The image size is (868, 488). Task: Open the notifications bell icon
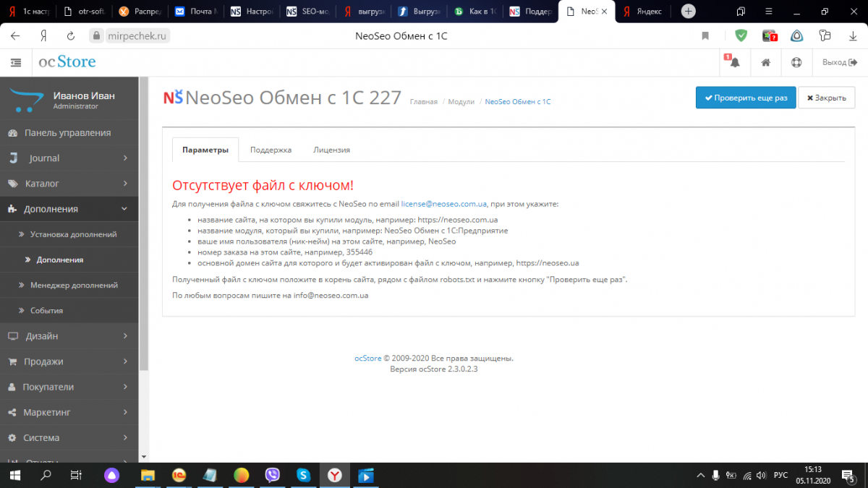[x=734, y=62]
